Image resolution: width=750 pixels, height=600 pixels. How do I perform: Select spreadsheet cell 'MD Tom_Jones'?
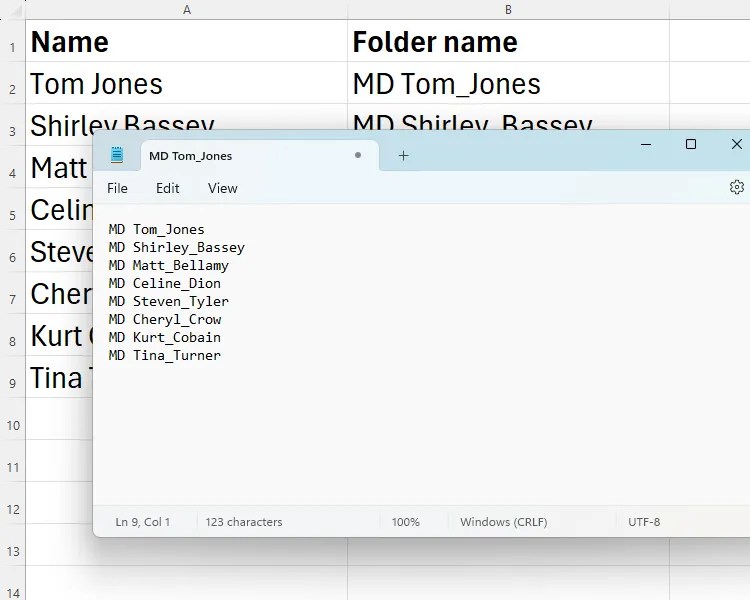click(508, 83)
